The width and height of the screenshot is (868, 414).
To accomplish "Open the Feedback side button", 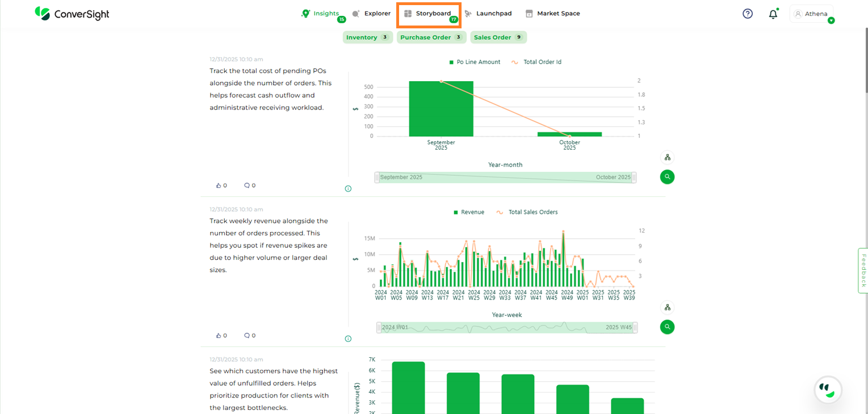I will (x=863, y=271).
